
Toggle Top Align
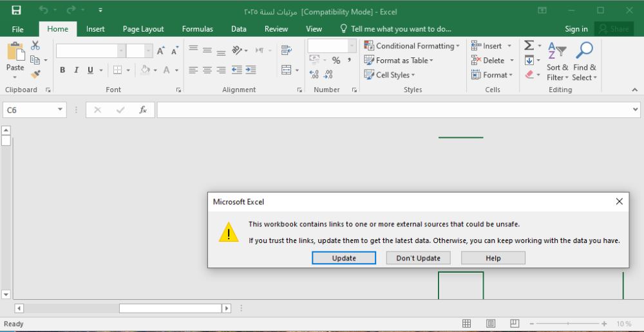tap(193, 49)
